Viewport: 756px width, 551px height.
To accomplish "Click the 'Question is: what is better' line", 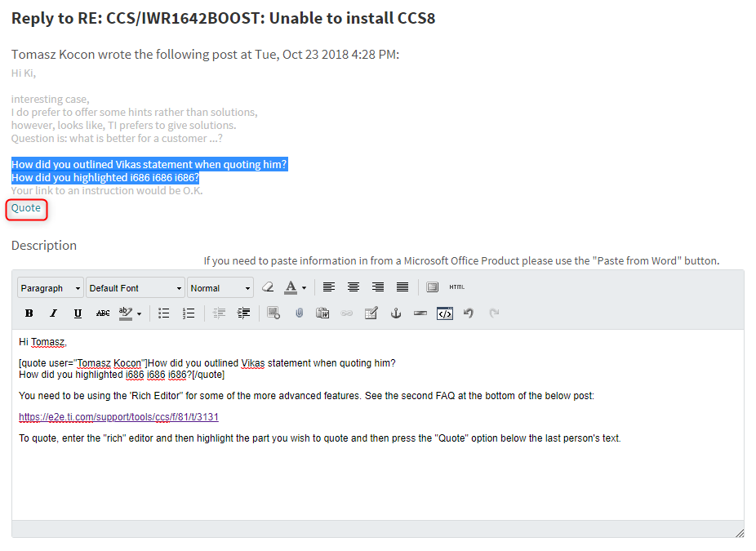I will click(118, 138).
